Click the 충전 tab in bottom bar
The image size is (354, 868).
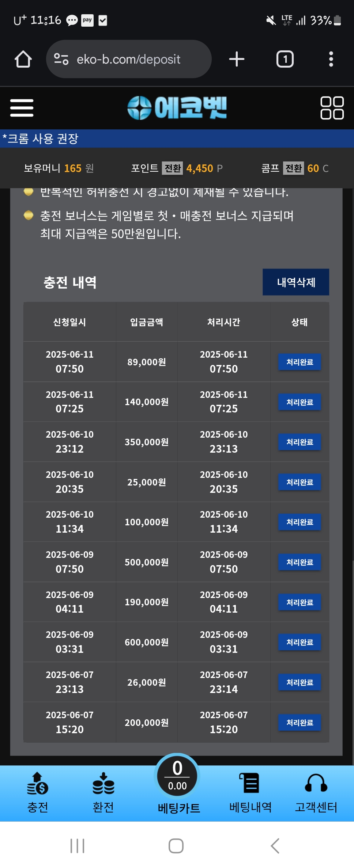38,793
